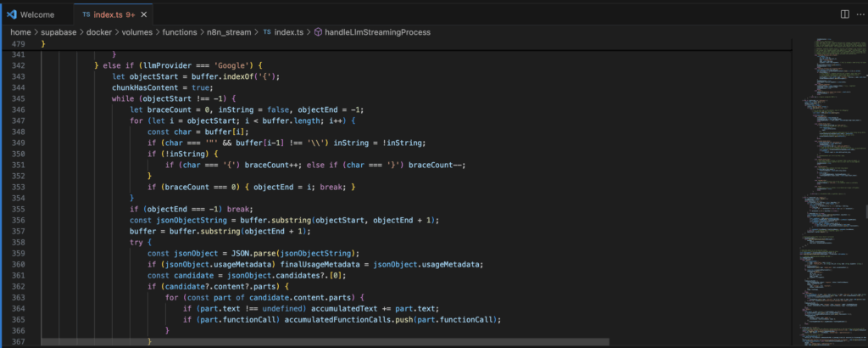The width and height of the screenshot is (868, 348).
Task: Open the handleLlmStreamingProcess breadcrumb symbol
Action: pos(377,32)
